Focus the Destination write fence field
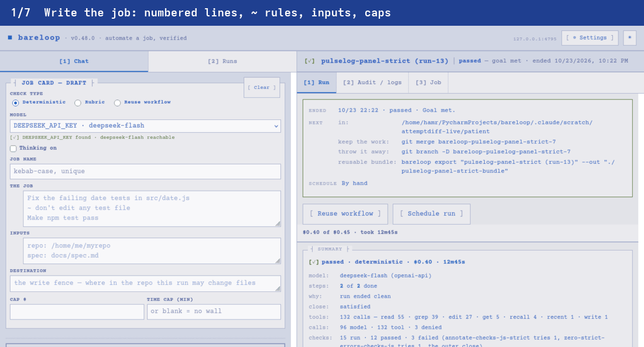The image size is (644, 347). point(145,283)
